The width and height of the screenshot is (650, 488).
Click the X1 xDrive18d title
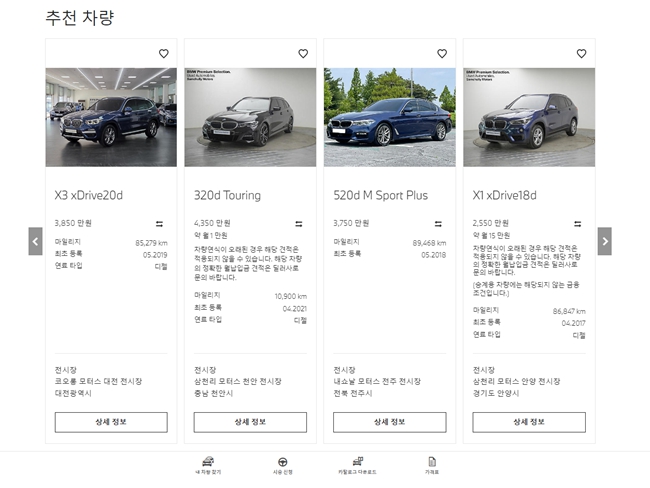coord(504,195)
